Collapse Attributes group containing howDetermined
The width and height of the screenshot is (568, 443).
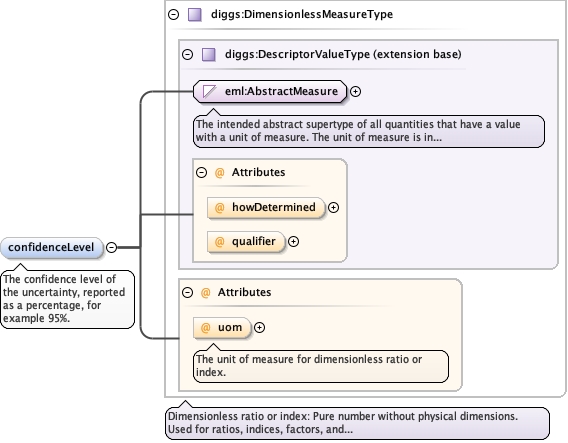pos(201,172)
